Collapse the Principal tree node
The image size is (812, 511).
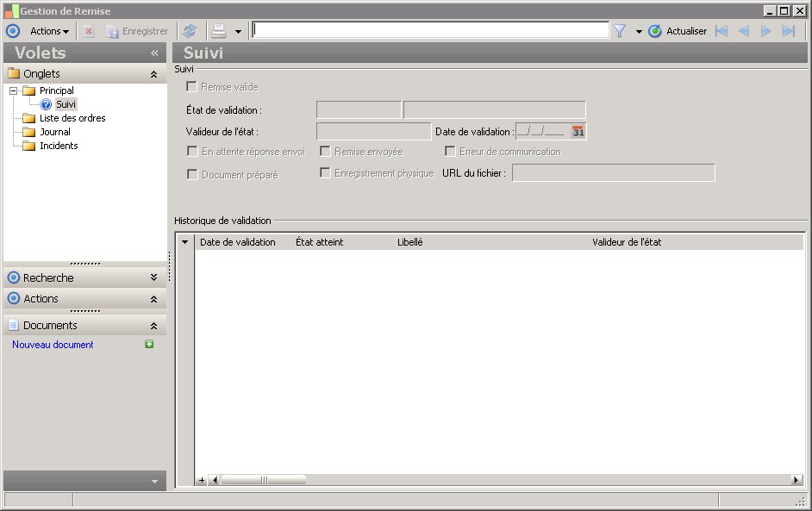pyautogui.click(x=14, y=90)
